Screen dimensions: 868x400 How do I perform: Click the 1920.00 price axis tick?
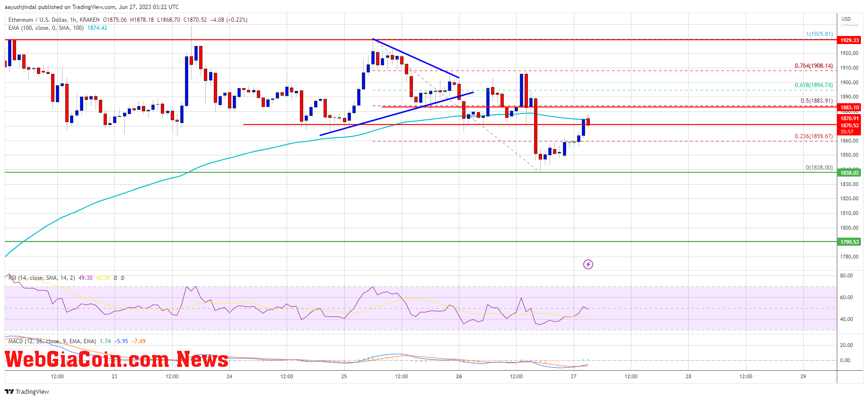click(x=849, y=53)
